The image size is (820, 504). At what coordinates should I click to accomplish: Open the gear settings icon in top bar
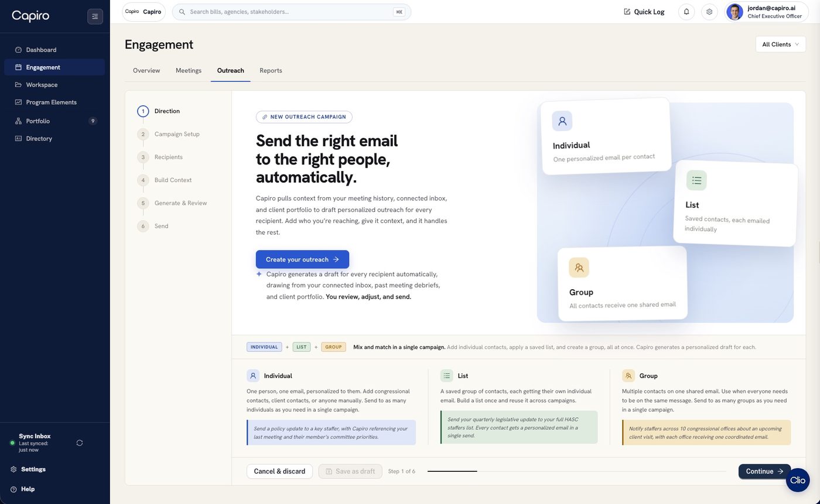click(x=709, y=12)
